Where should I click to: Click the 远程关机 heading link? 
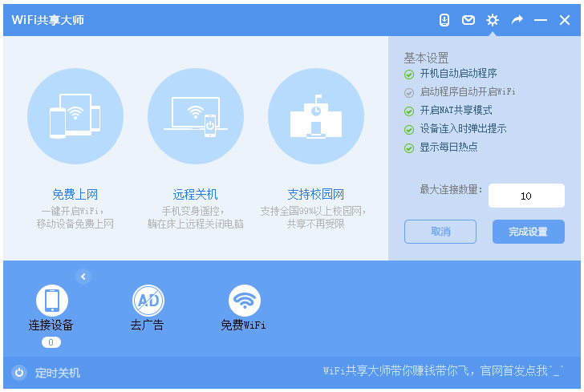coord(195,194)
